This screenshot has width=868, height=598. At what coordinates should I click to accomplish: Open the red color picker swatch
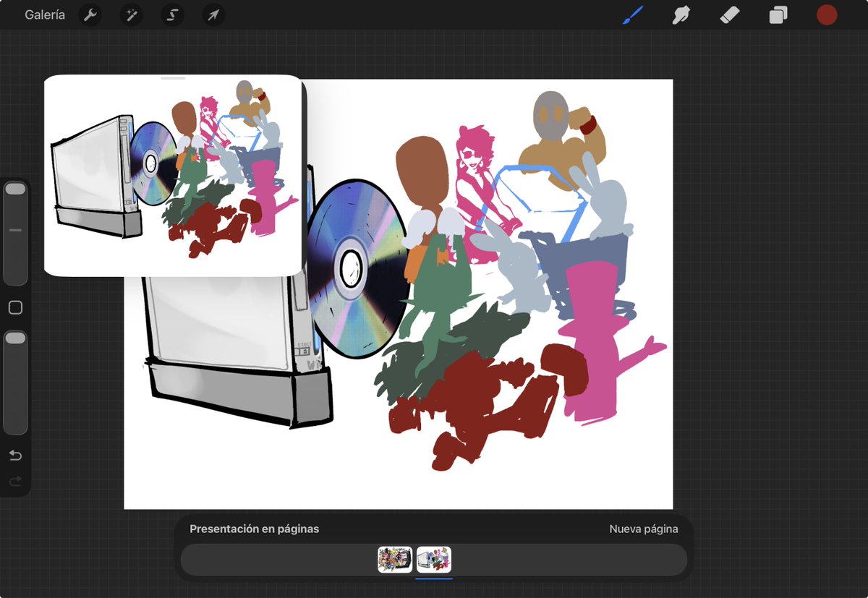pos(827,14)
